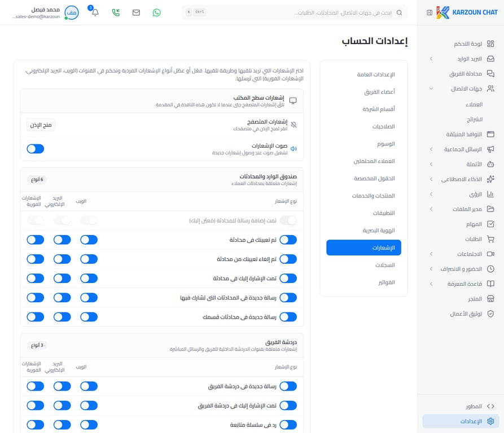
Task: Click منح الإذن button
Action: [x=41, y=125]
